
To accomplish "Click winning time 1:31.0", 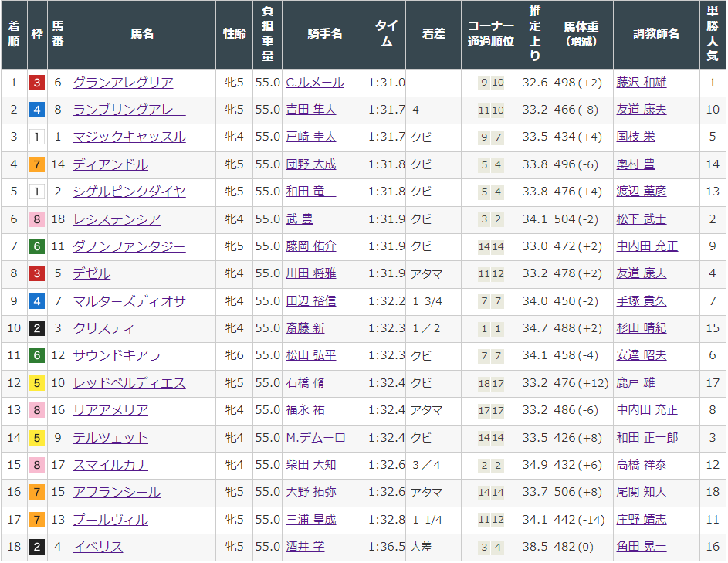I will pyautogui.click(x=386, y=83).
